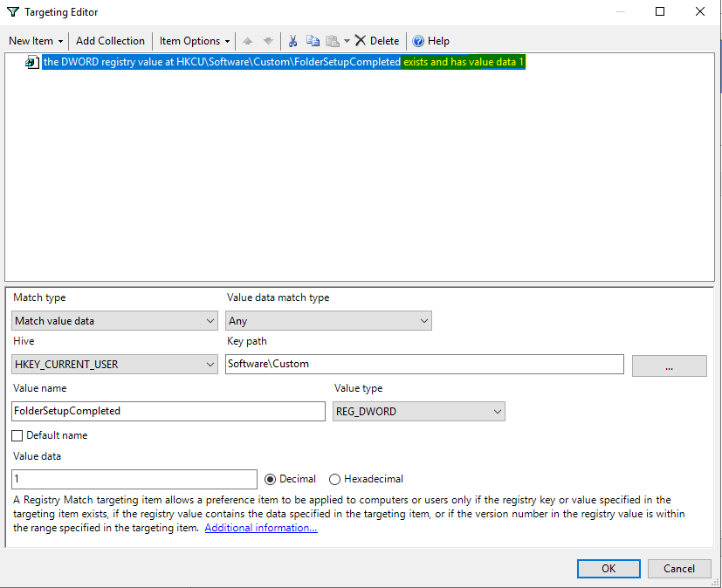Click the Paste clipboard icon
The image size is (722, 588).
[332, 41]
